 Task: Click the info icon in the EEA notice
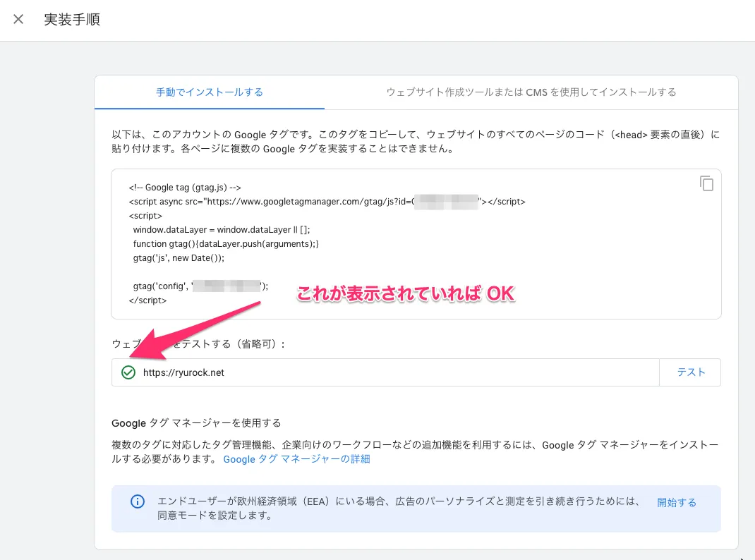coord(137,502)
